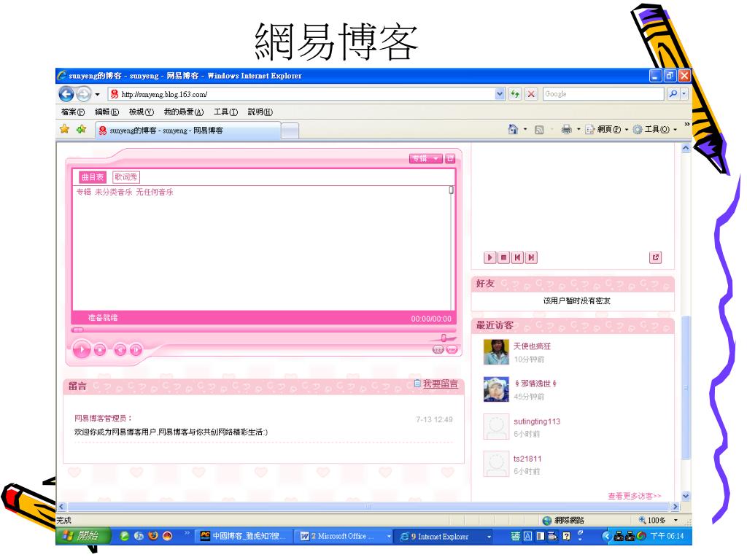This screenshot has width=747, height=560.
Task: Open the 檔案(F) menu
Action: pyautogui.click(x=73, y=112)
